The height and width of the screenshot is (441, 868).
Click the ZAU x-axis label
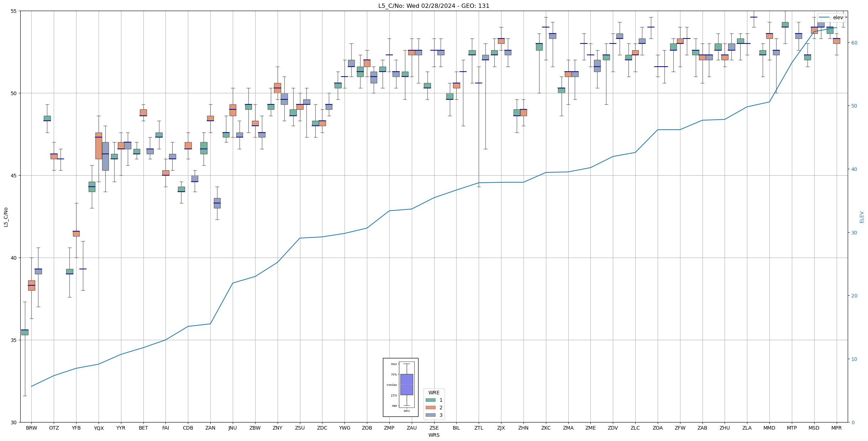pos(412,428)
